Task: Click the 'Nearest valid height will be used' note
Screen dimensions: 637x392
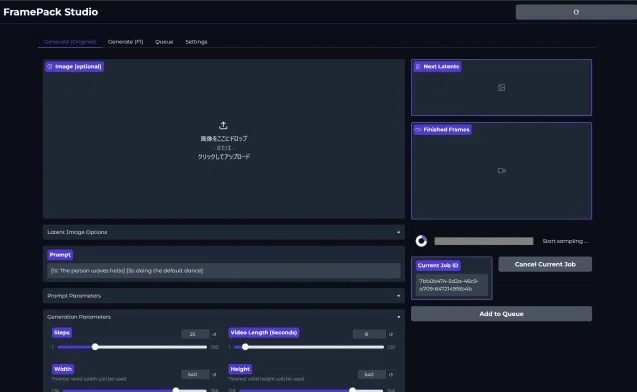Action: (x=266, y=379)
